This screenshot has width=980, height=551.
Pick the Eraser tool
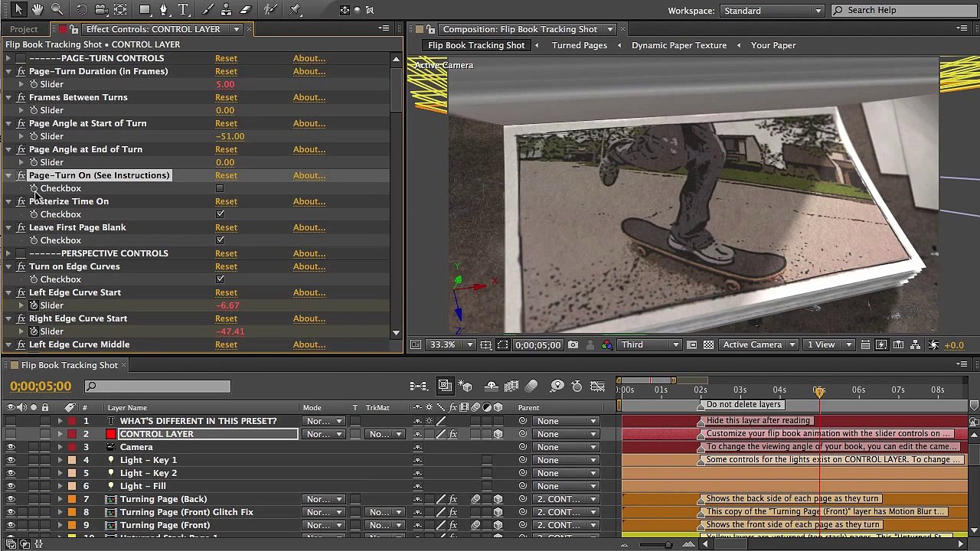tap(246, 10)
